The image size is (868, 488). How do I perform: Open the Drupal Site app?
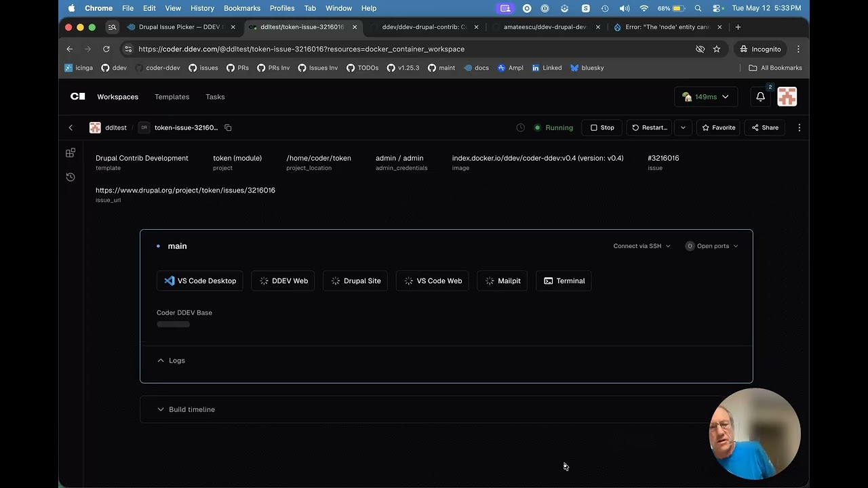pyautogui.click(x=355, y=281)
